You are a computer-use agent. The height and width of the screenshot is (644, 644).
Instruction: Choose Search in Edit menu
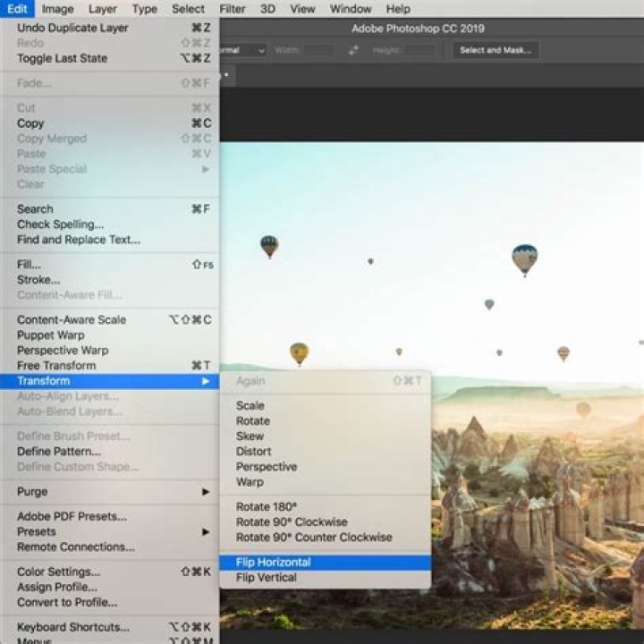(x=110, y=208)
